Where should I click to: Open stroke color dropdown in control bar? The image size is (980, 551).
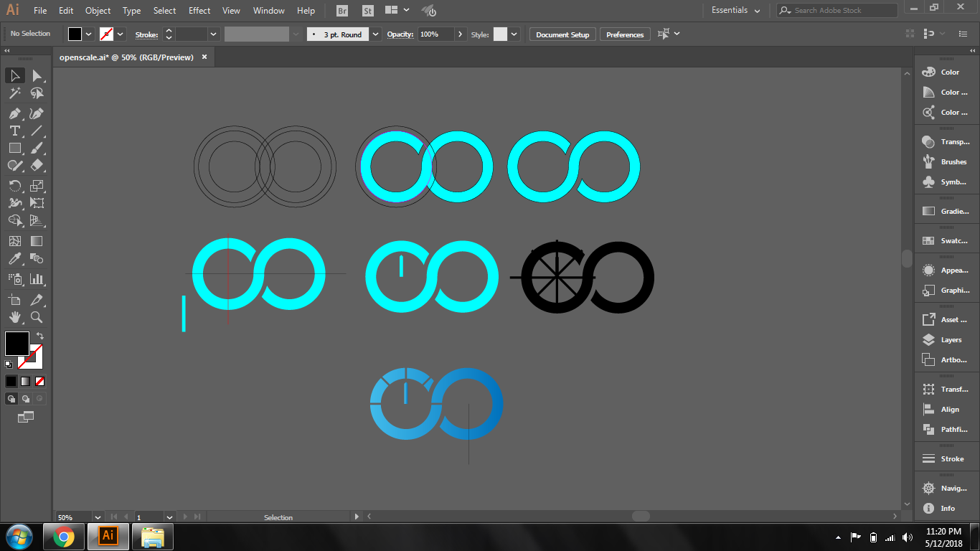tap(121, 34)
